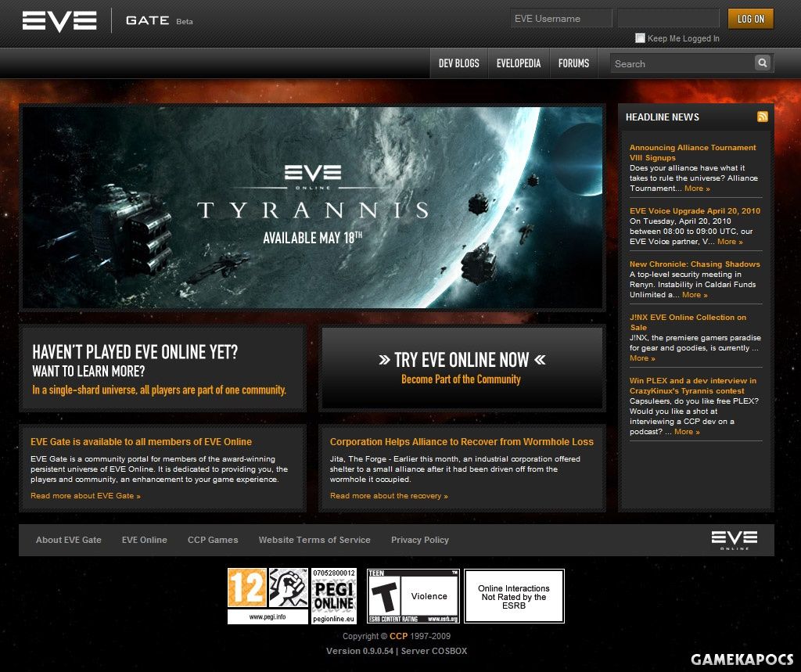Click the EVE Online footer logo

pos(734,540)
